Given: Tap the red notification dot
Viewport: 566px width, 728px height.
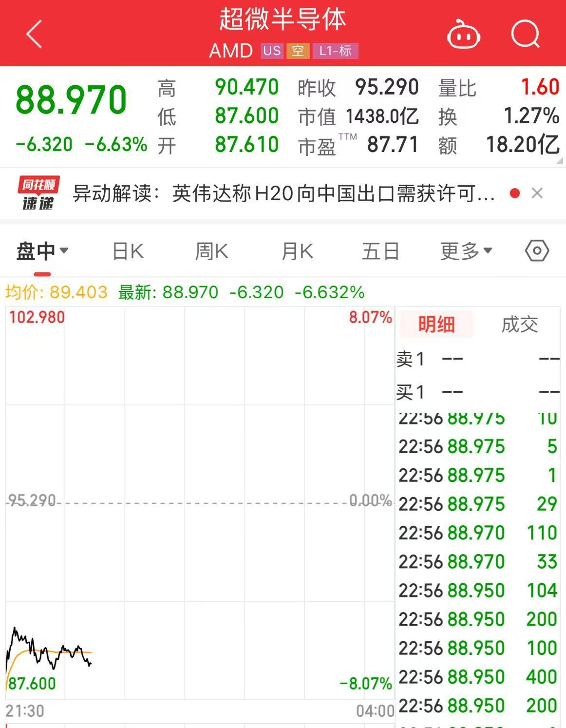Looking at the screenshot, I should coord(514,193).
